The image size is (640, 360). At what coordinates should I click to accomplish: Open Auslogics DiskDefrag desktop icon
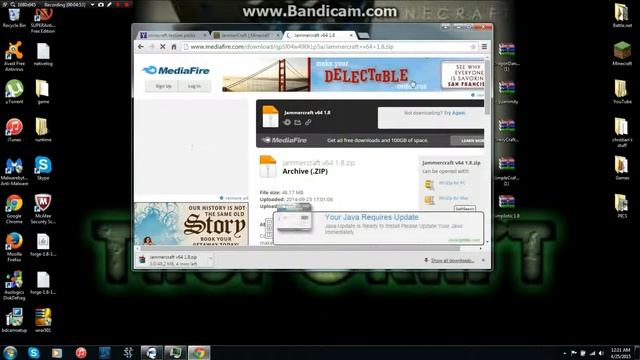(14, 285)
